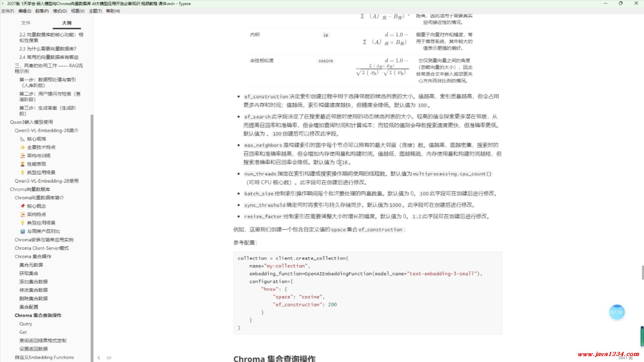Switch to the 文件 sidebar tab
The height and width of the screenshot is (362, 644).
[26, 23]
